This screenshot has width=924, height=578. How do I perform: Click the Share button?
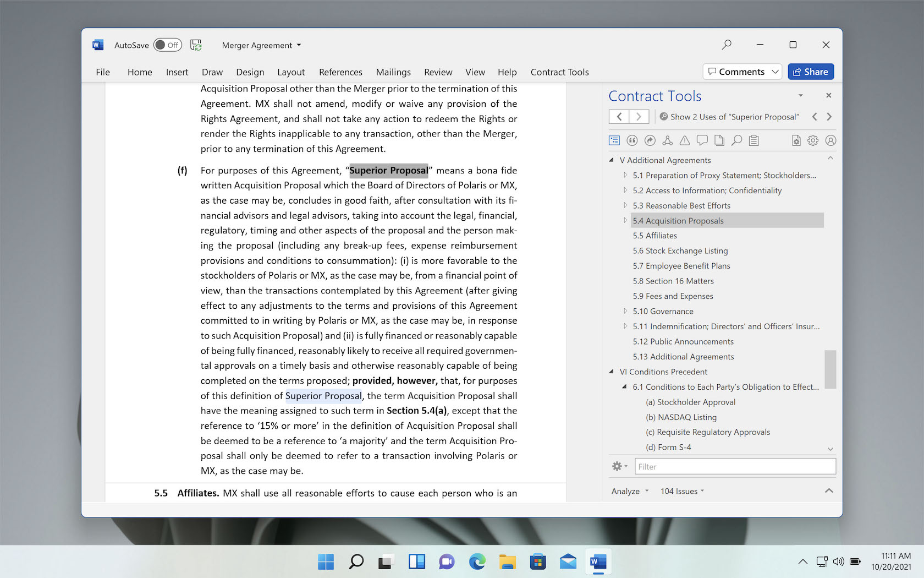point(811,72)
